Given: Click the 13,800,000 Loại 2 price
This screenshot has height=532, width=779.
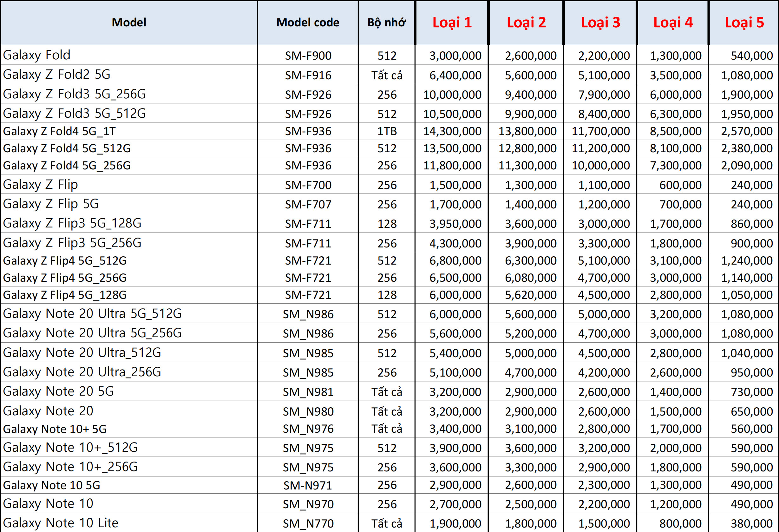Looking at the screenshot, I should pyautogui.click(x=527, y=131).
